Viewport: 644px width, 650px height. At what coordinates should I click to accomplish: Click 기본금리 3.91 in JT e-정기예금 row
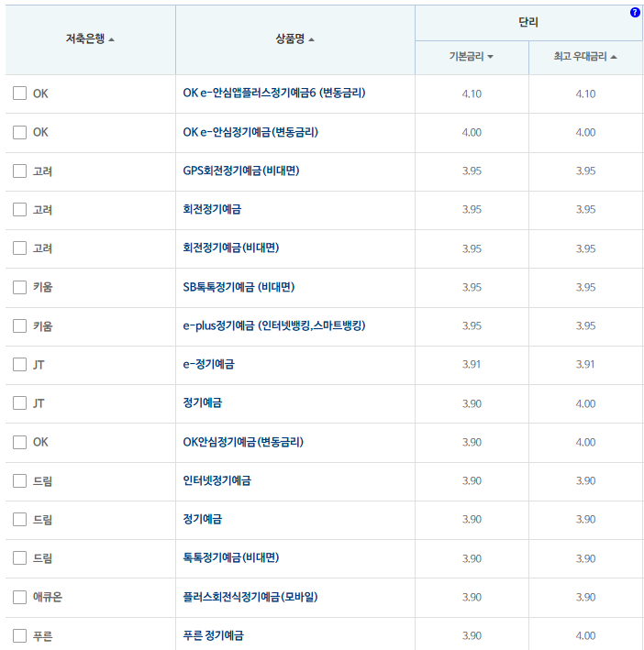coord(472,364)
